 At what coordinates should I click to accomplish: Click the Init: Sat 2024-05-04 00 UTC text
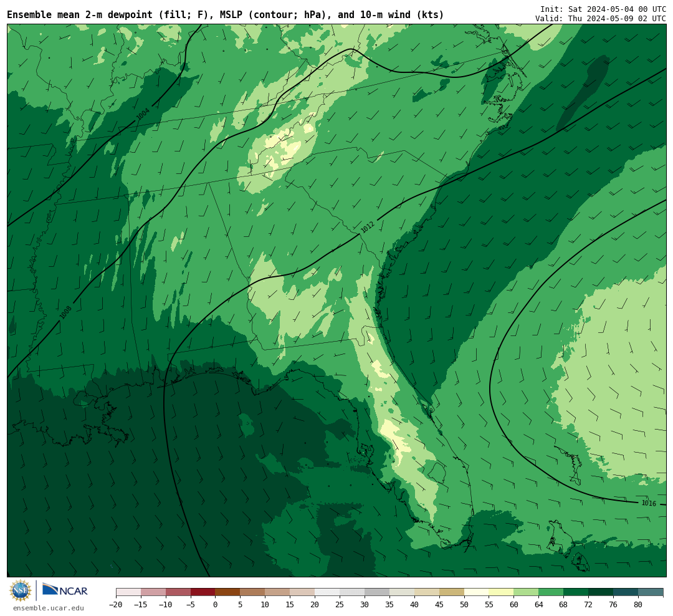click(603, 9)
